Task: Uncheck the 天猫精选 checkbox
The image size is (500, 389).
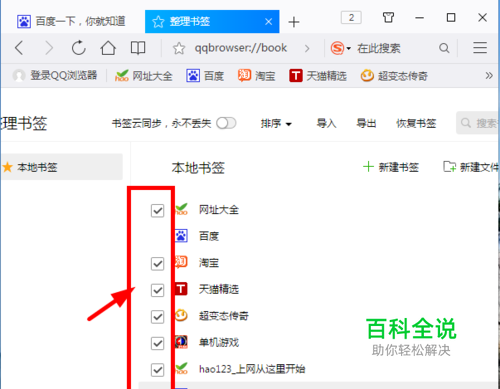Action: coord(157,290)
